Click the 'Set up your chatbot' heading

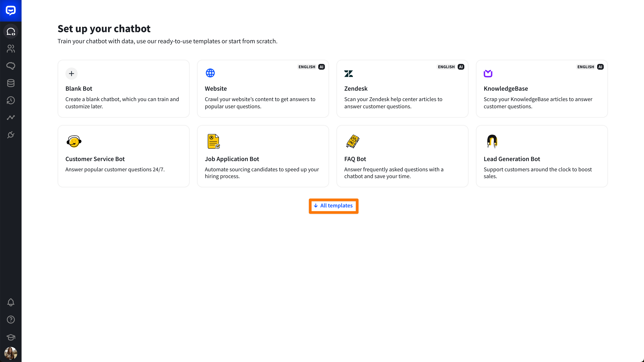point(104,29)
